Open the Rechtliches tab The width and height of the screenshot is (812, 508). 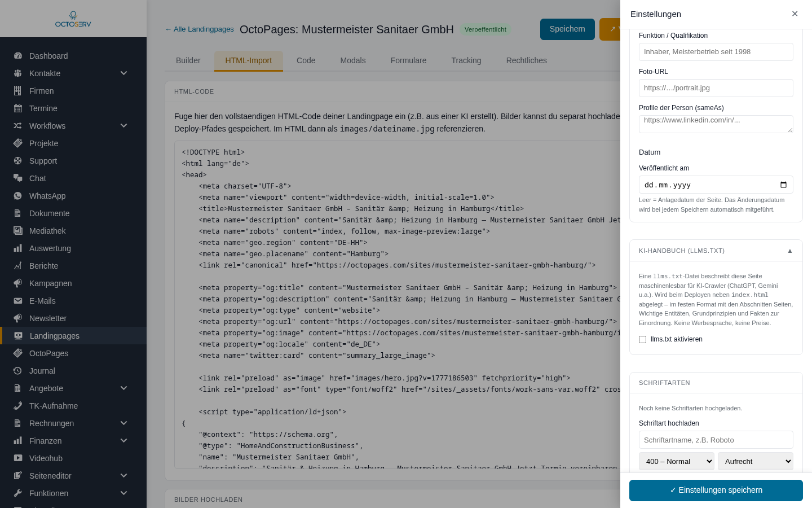pos(527,60)
